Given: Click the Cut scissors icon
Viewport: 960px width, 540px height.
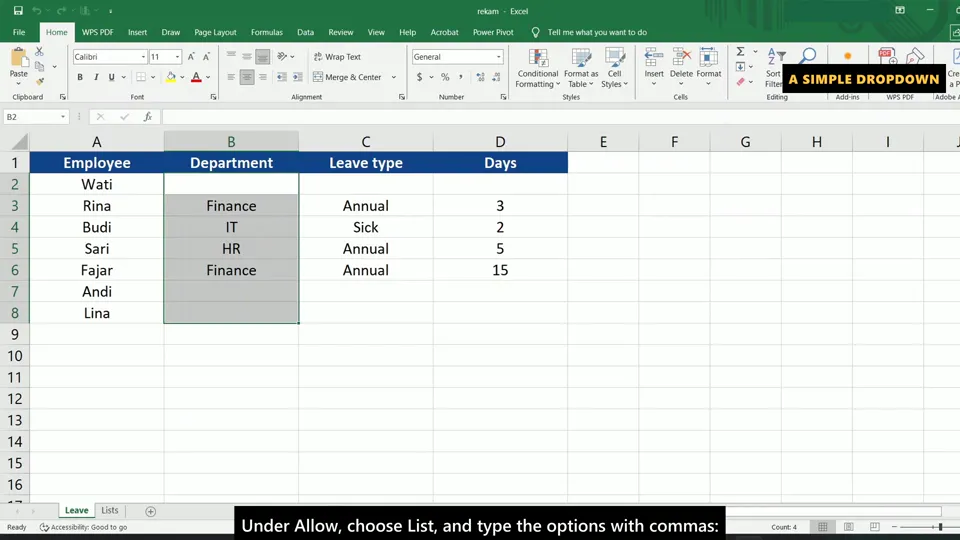Looking at the screenshot, I should coord(39,52).
